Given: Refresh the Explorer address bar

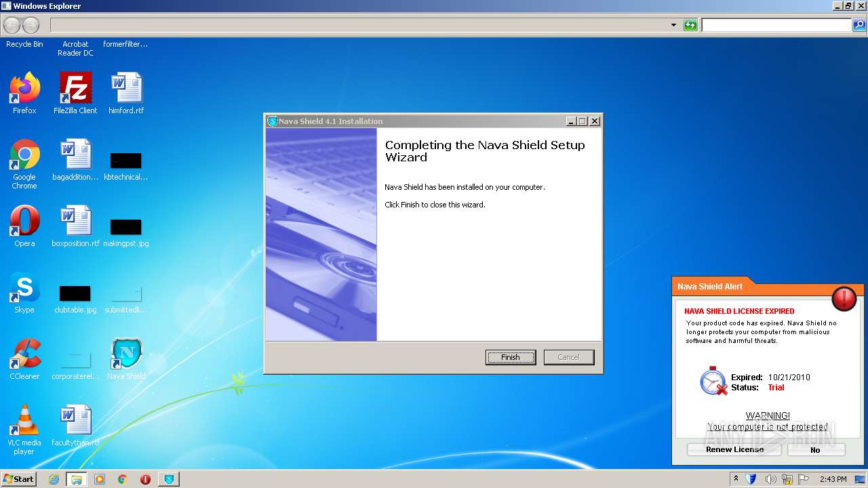Looking at the screenshot, I should 690,25.
